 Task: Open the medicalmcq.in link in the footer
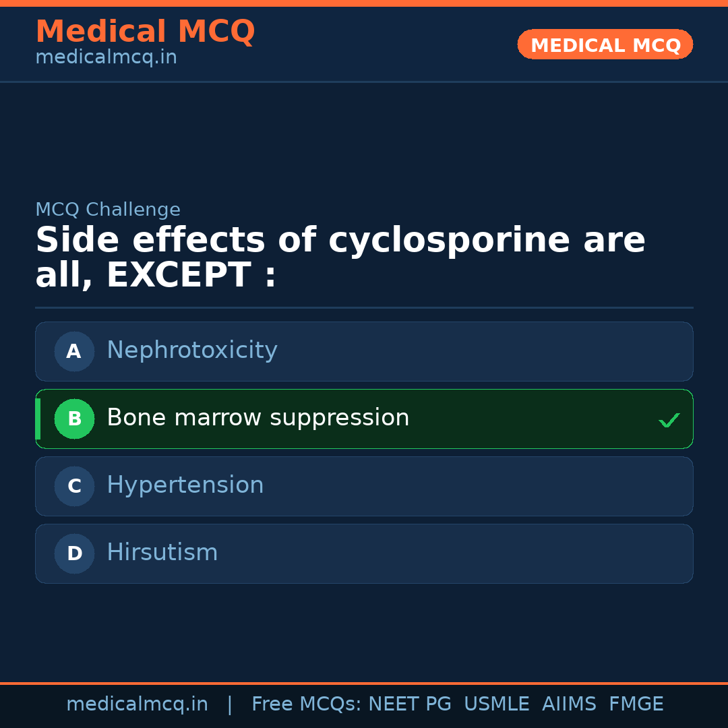(x=137, y=704)
